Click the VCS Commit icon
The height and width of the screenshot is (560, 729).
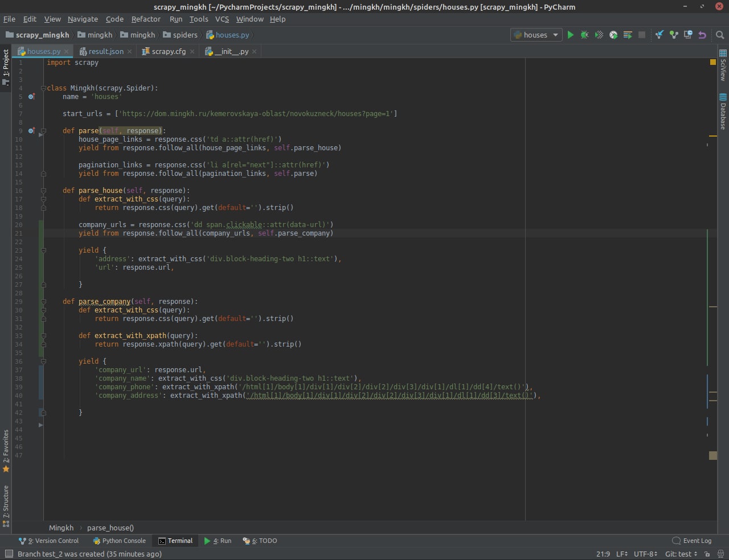coord(674,35)
